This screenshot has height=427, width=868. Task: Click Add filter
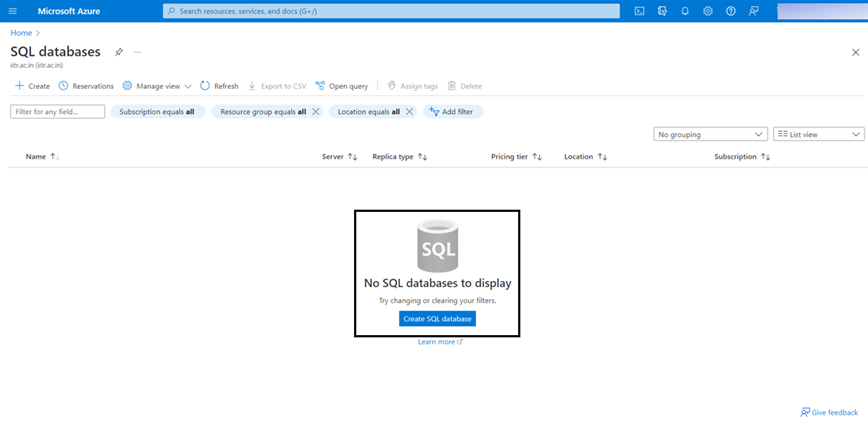453,111
